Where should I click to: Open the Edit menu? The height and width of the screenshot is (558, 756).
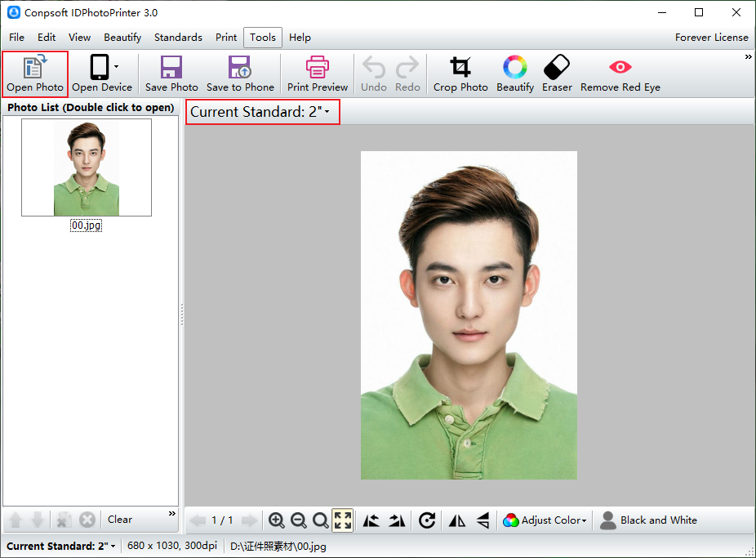tap(47, 37)
